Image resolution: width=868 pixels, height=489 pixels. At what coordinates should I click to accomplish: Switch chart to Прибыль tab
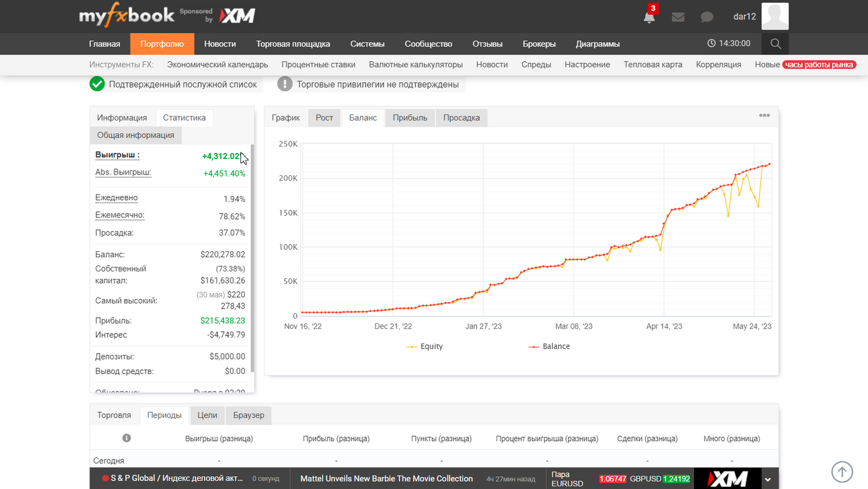point(410,118)
